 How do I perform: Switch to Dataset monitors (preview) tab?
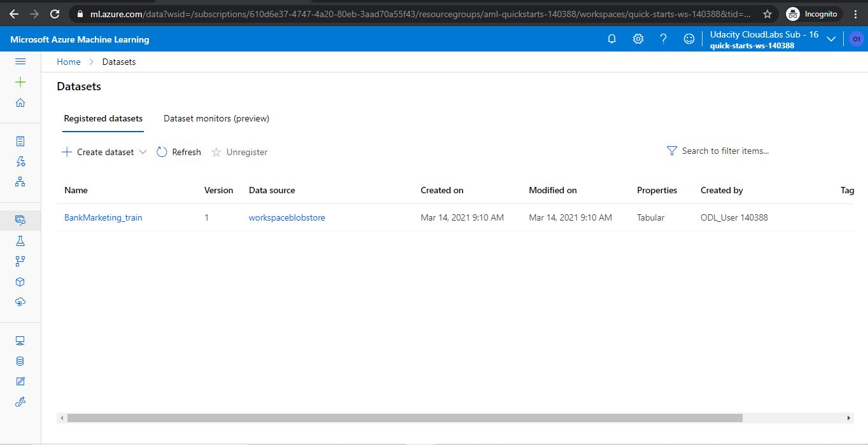point(216,118)
